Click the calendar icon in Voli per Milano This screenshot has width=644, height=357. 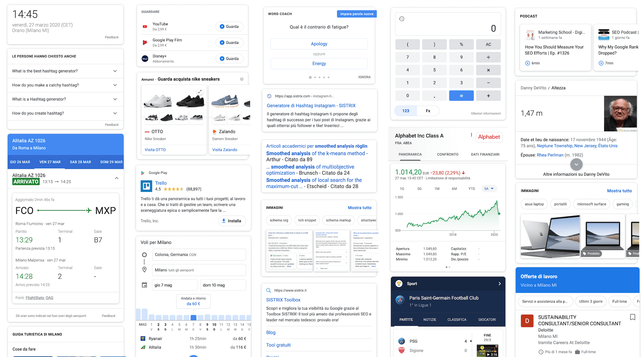pyautogui.click(x=145, y=285)
